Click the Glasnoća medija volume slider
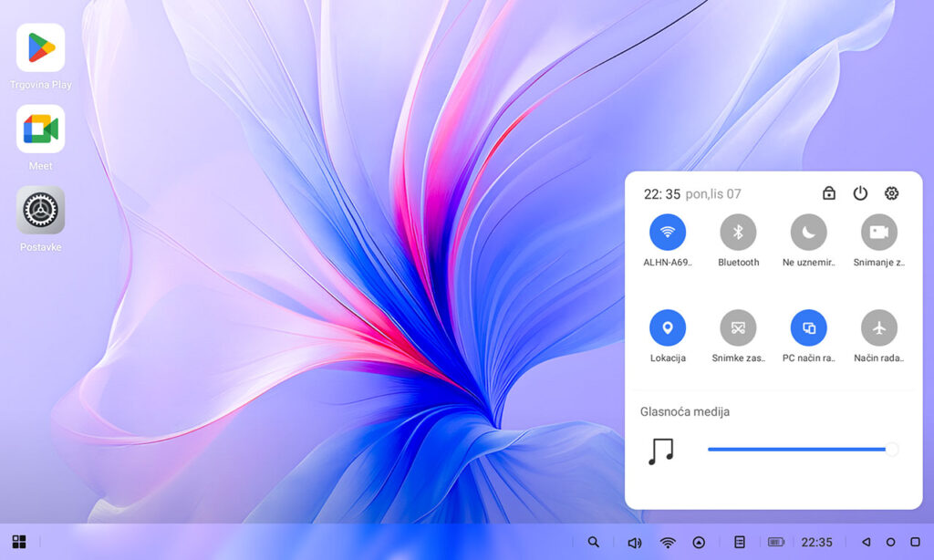 (x=798, y=449)
